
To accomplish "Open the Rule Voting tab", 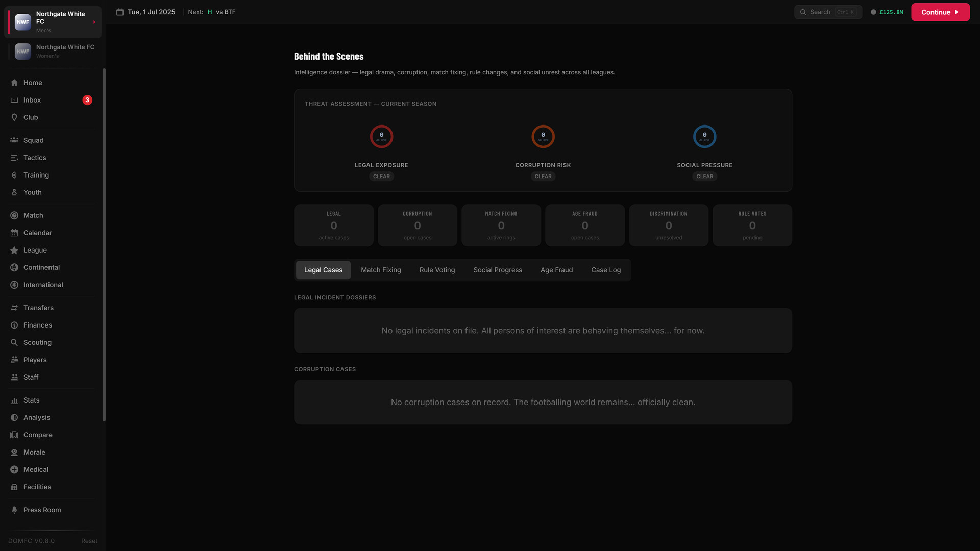I will click(x=437, y=270).
